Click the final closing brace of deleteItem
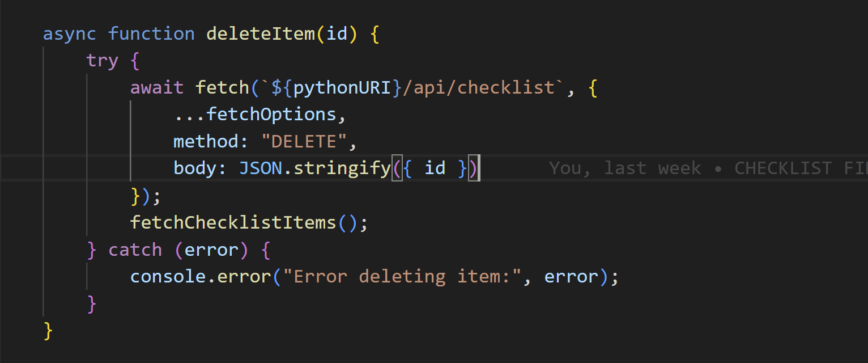 48,331
